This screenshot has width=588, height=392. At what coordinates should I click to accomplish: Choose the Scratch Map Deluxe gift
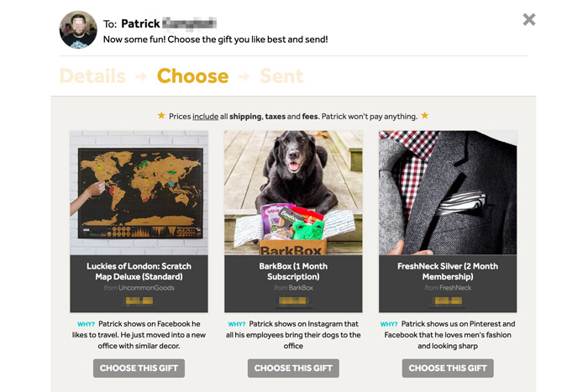139,368
